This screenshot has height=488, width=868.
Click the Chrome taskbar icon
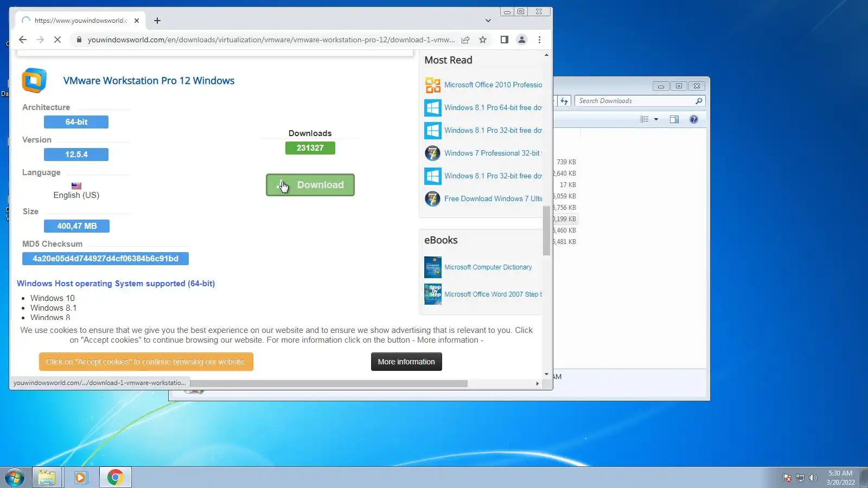coord(115,478)
